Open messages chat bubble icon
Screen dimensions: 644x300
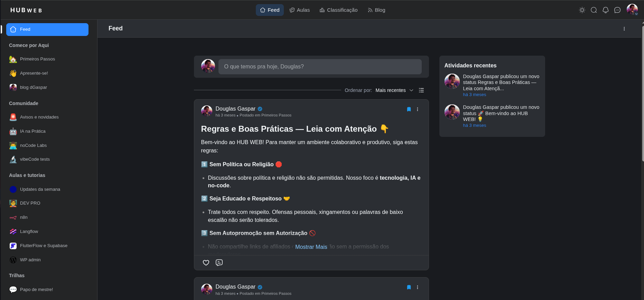click(x=617, y=10)
